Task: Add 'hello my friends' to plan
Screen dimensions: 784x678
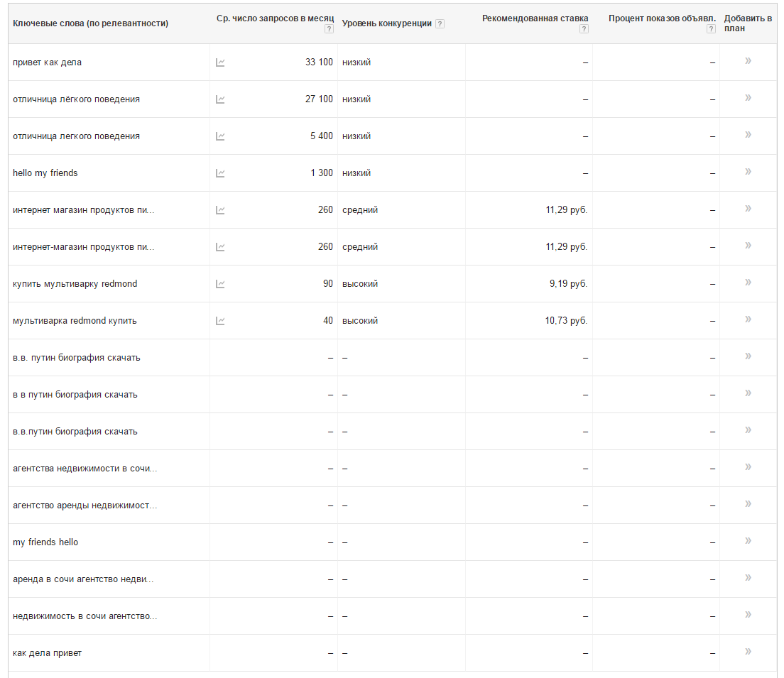Action: click(748, 172)
